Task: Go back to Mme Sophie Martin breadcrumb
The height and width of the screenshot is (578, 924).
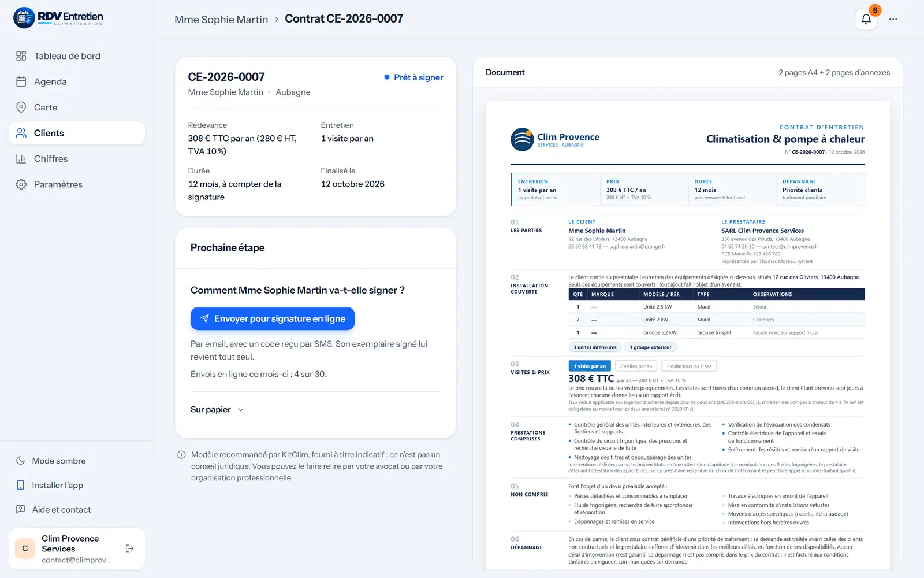Action: tap(221, 20)
